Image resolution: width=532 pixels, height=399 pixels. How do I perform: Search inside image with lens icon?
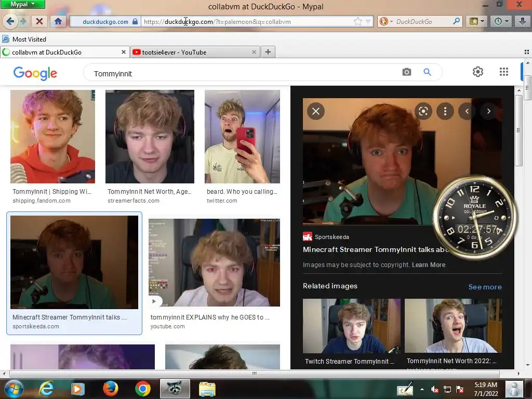coord(423,111)
